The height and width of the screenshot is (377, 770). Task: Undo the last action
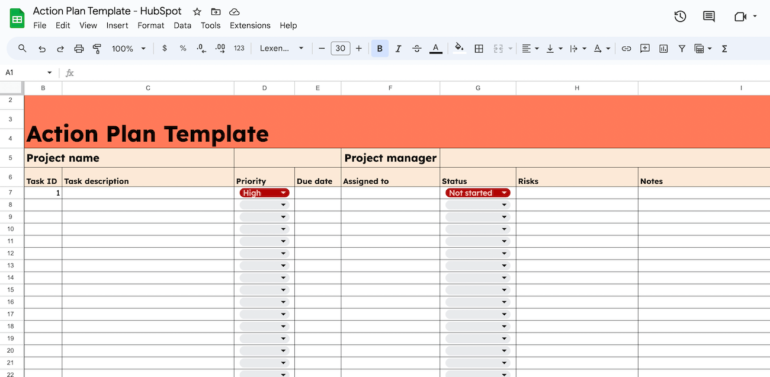42,49
